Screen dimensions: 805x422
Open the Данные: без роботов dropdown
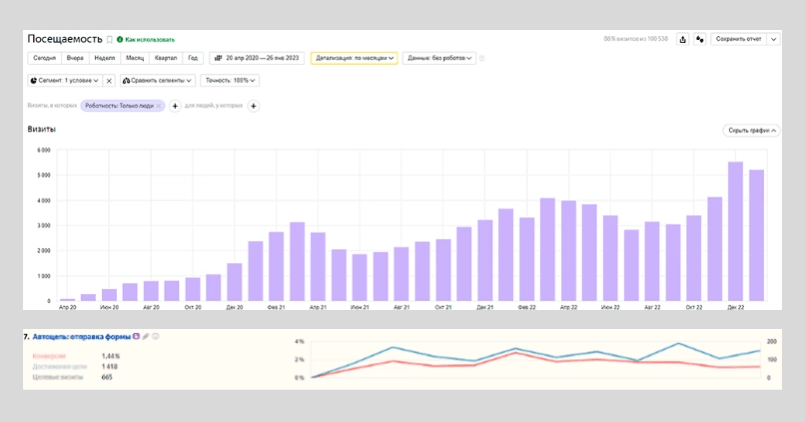tap(440, 58)
